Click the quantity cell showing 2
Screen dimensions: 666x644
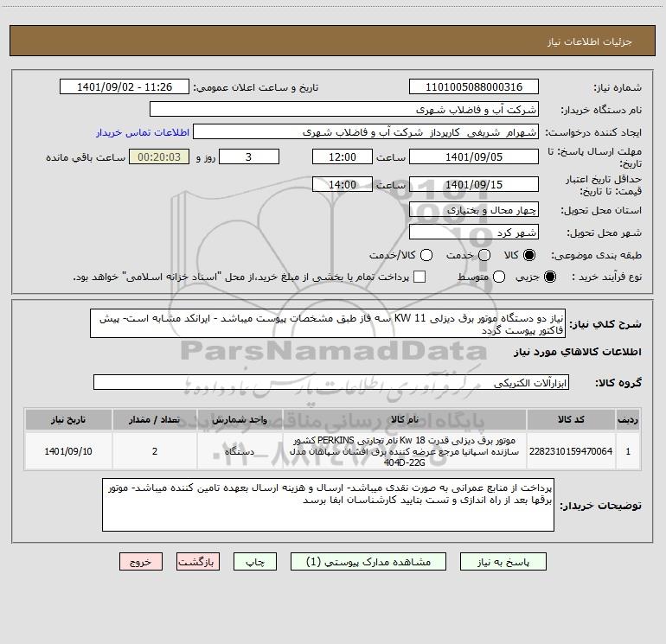pyautogui.click(x=155, y=451)
